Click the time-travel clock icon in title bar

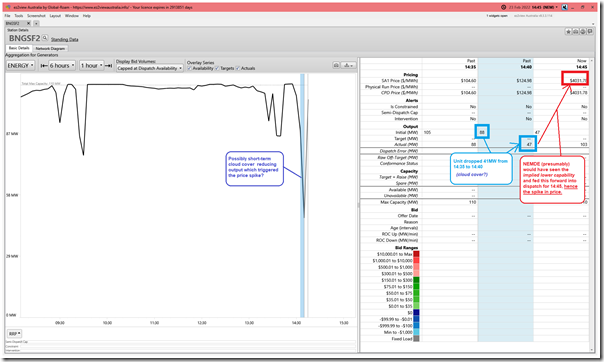pyautogui.click(x=503, y=7)
